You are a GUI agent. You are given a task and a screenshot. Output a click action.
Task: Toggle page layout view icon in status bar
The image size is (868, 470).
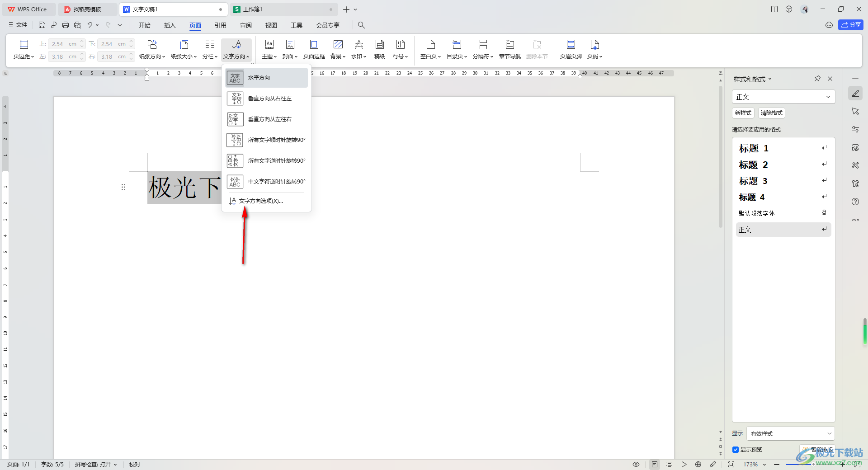point(655,464)
